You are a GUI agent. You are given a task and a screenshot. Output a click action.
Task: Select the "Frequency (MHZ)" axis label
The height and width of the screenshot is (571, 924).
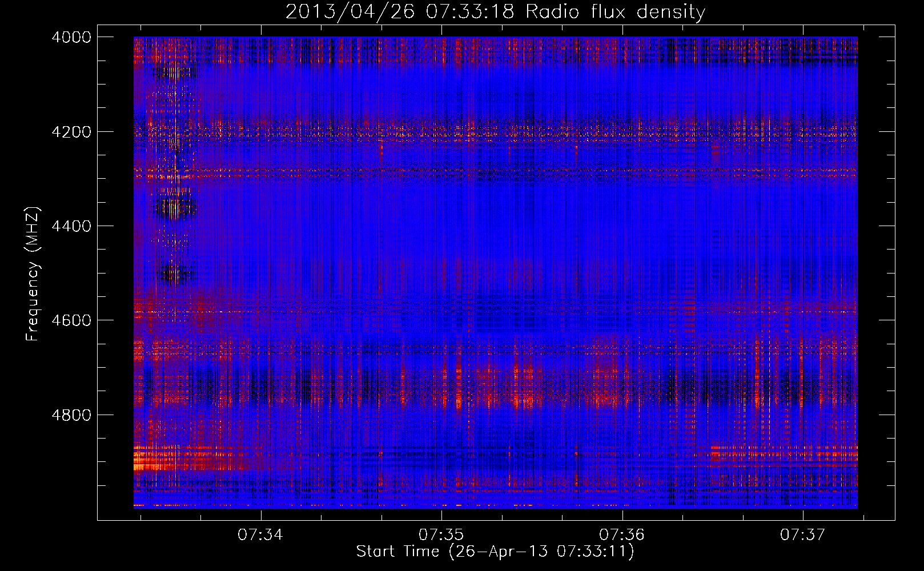click(x=33, y=274)
